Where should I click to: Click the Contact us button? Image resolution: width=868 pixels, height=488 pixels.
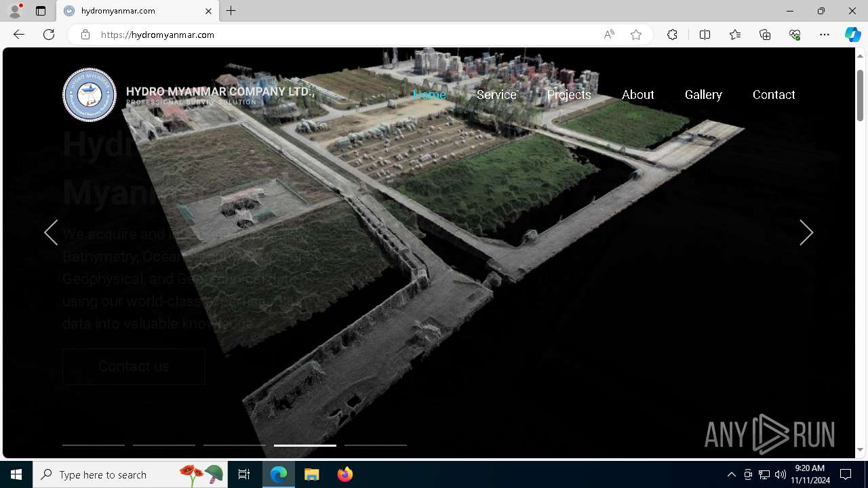pyautogui.click(x=134, y=367)
